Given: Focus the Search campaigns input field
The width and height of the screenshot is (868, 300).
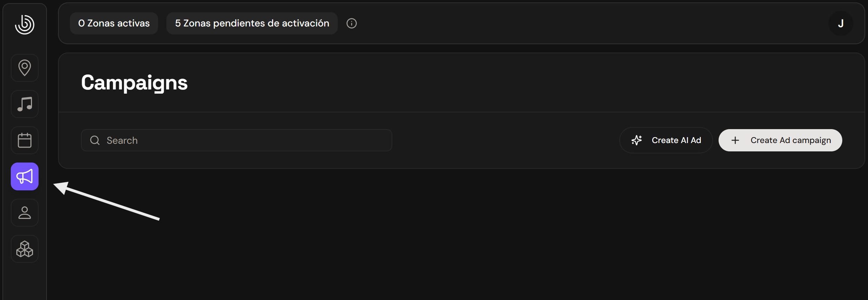Looking at the screenshot, I should point(243,140).
